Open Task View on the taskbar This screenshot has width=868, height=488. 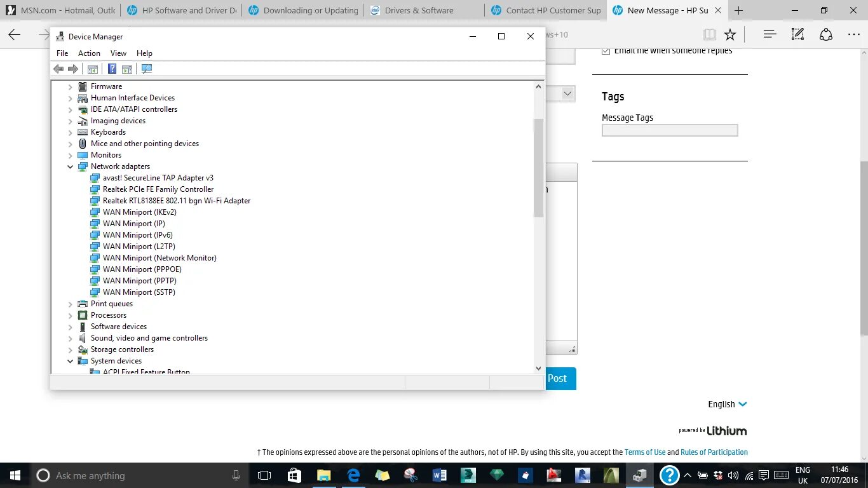pos(264,475)
